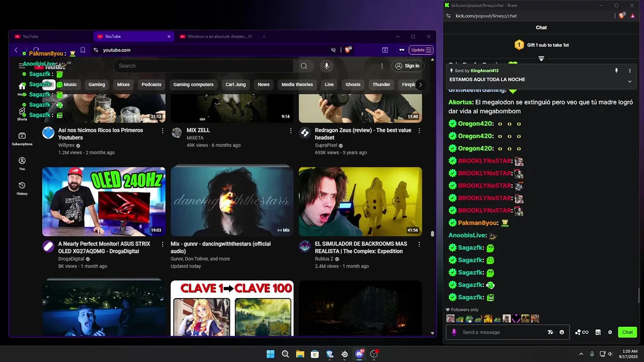Click the green Chat send button
The image size is (644, 362).
pos(627,332)
